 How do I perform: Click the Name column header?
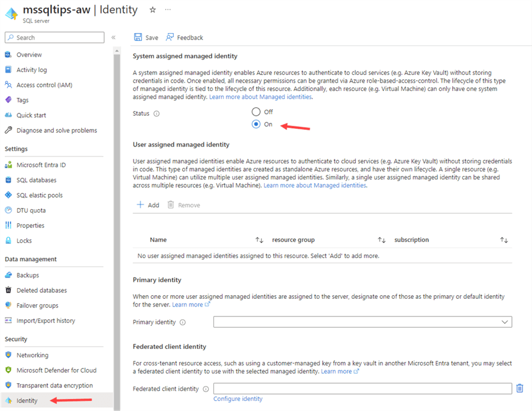158,240
